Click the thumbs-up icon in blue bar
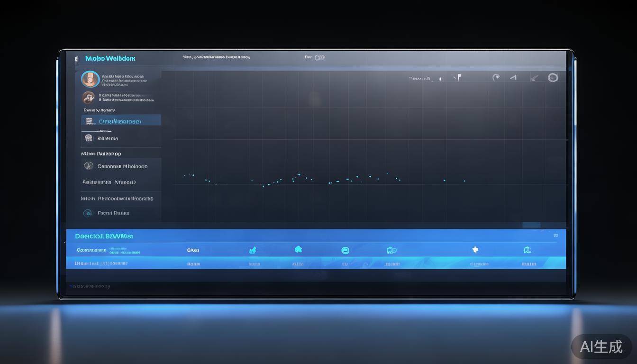Screen dimensions: 637x364 tap(253, 250)
